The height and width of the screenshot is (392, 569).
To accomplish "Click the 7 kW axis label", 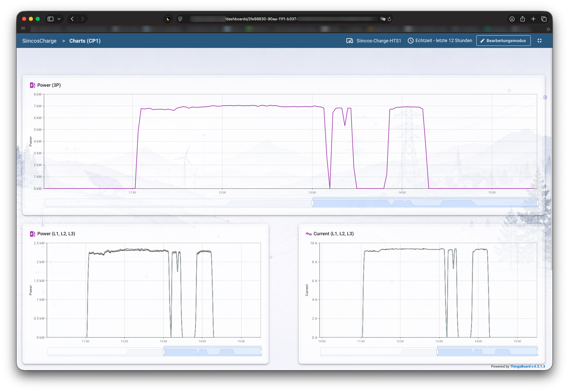I will pyautogui.click(x=38, y=106).
